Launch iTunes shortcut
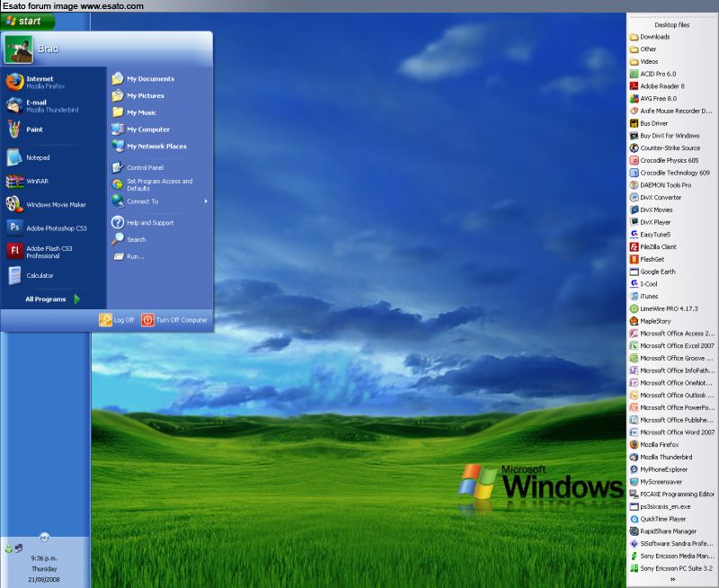 click(x=644, y=297)
